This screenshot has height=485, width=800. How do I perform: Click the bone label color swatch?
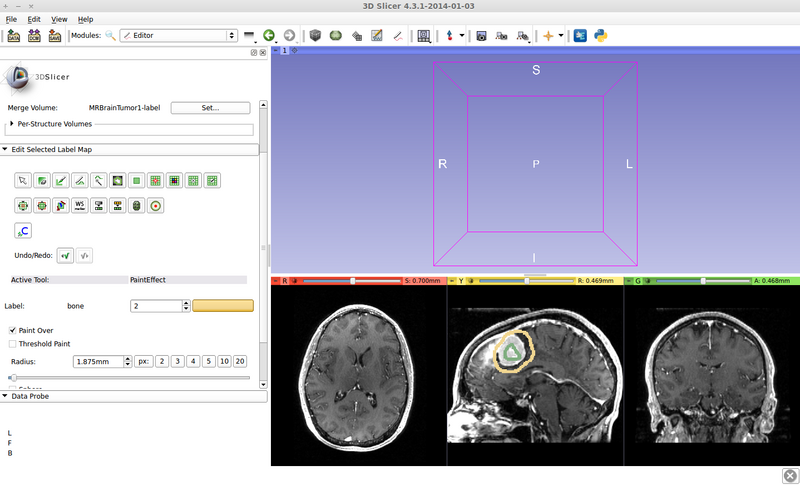pyautogui.click(x=222, y=306)
